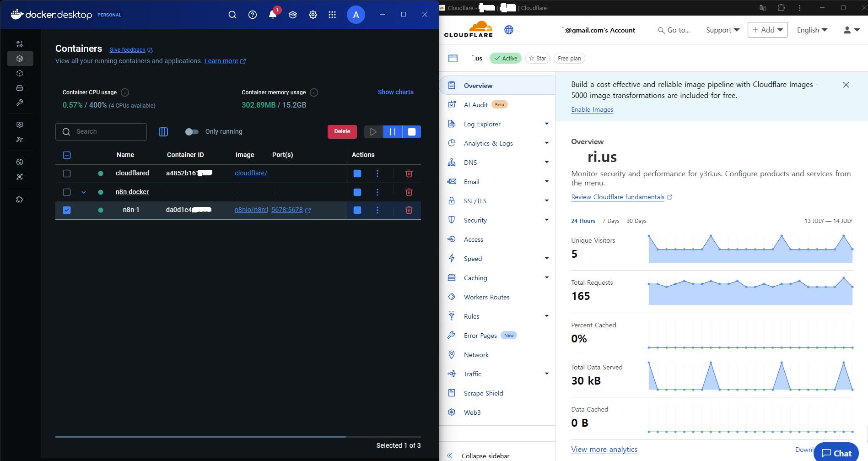
Task: Open Docker Desktop settings gear
Action: point(313,15)
